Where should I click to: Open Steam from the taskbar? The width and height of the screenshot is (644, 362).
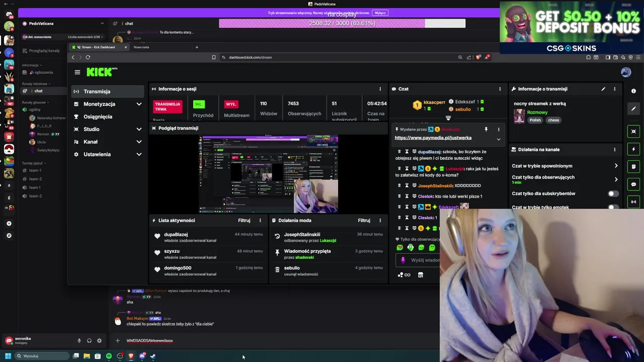point(153,356)
